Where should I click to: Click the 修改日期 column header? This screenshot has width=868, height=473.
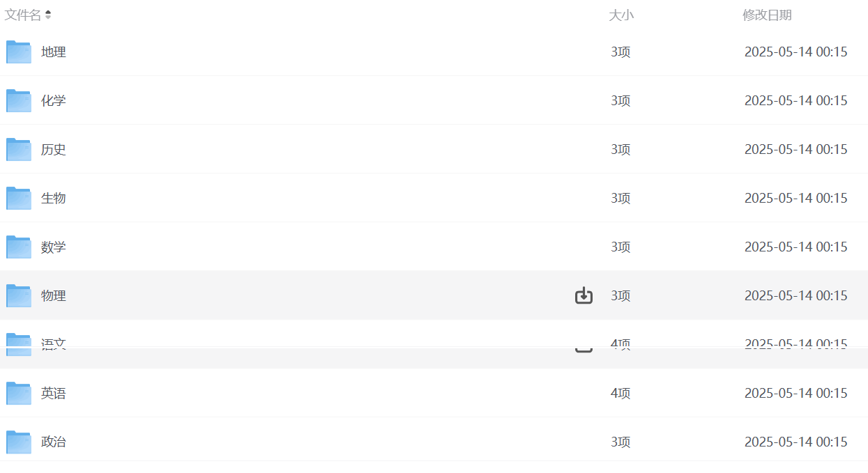pyautogui.click(x=766, y=15)
